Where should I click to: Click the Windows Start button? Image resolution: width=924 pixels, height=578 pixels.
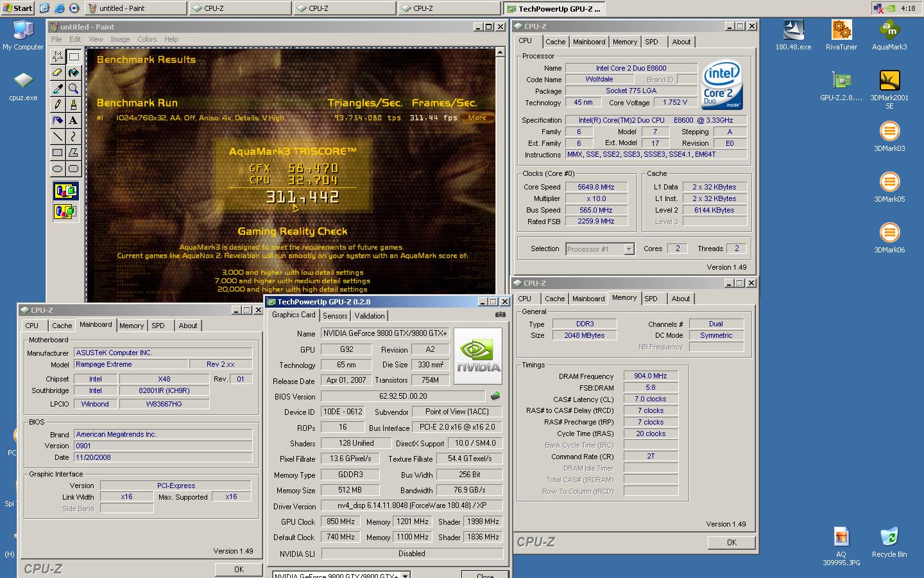(19, 8)
